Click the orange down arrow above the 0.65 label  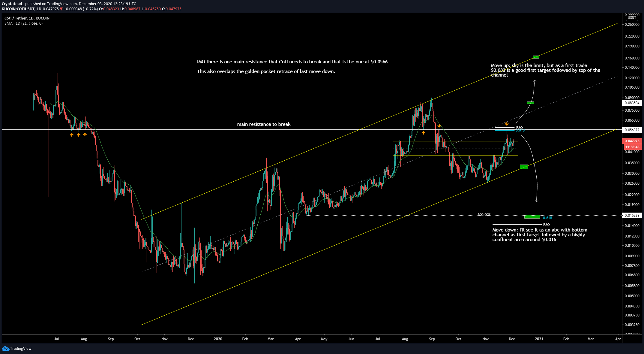[x=507, y=124]
